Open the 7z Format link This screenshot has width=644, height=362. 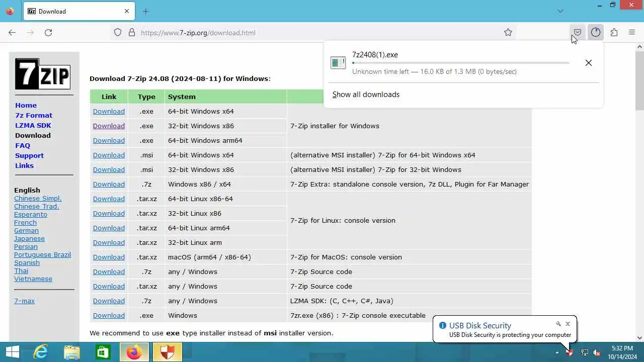(34, 115)
